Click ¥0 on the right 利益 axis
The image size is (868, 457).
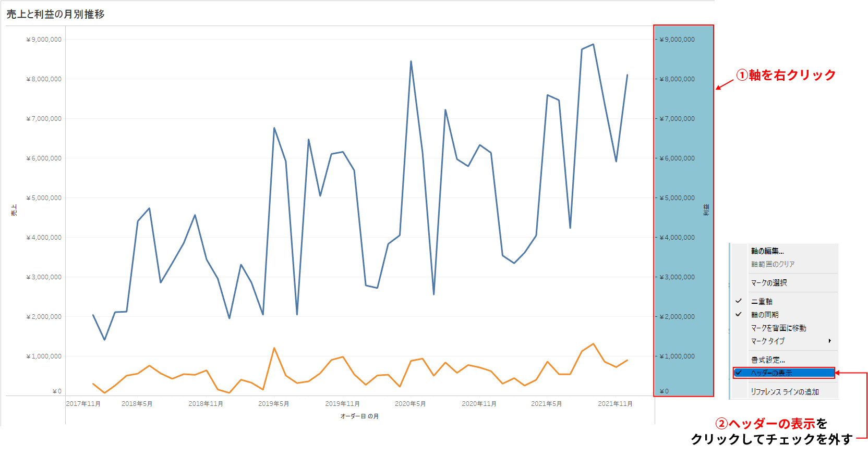click(664, 391)
